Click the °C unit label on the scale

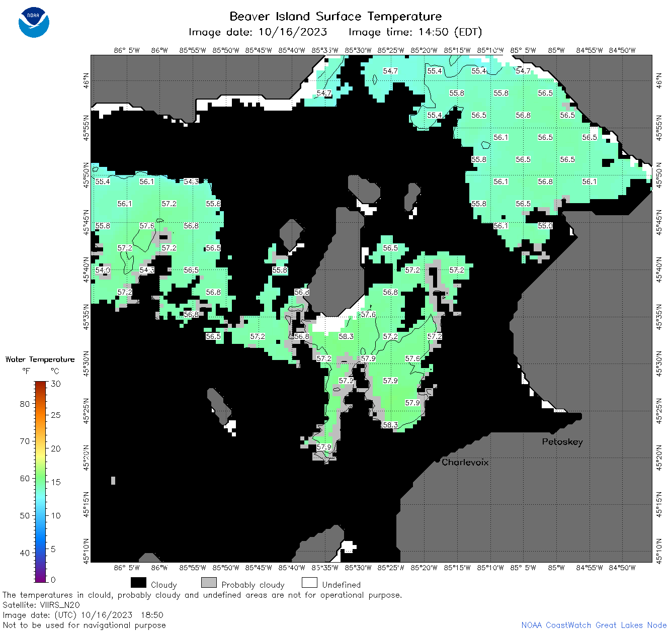[55, 371]
